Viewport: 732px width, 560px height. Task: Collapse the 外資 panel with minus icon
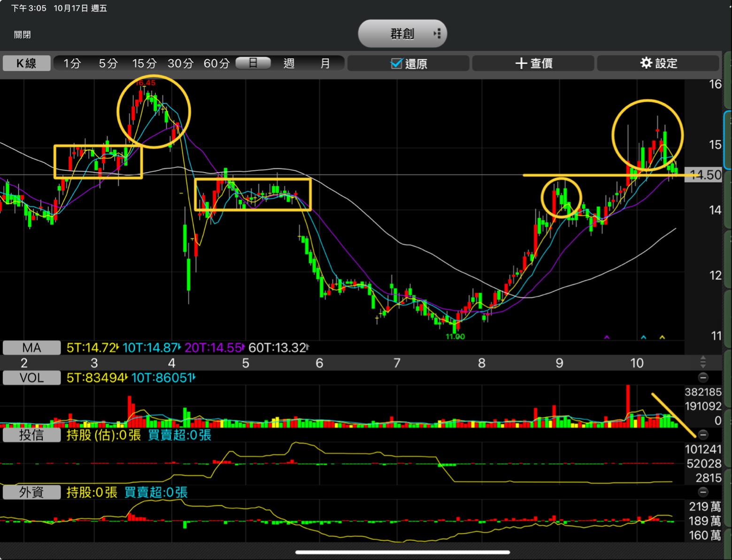pos(703,491)
